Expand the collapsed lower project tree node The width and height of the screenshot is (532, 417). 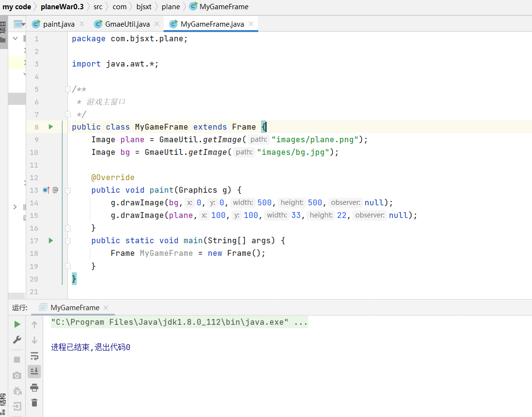15,207
